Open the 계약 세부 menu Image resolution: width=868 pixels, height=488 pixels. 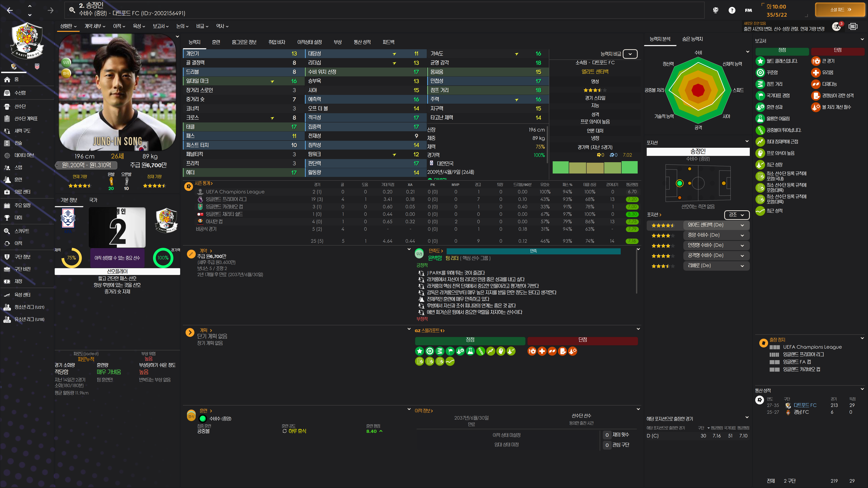95,26
